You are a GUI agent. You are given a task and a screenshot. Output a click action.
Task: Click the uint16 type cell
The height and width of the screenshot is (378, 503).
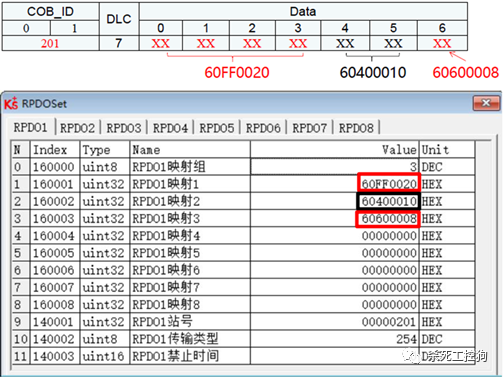click(x=105, y=356)
